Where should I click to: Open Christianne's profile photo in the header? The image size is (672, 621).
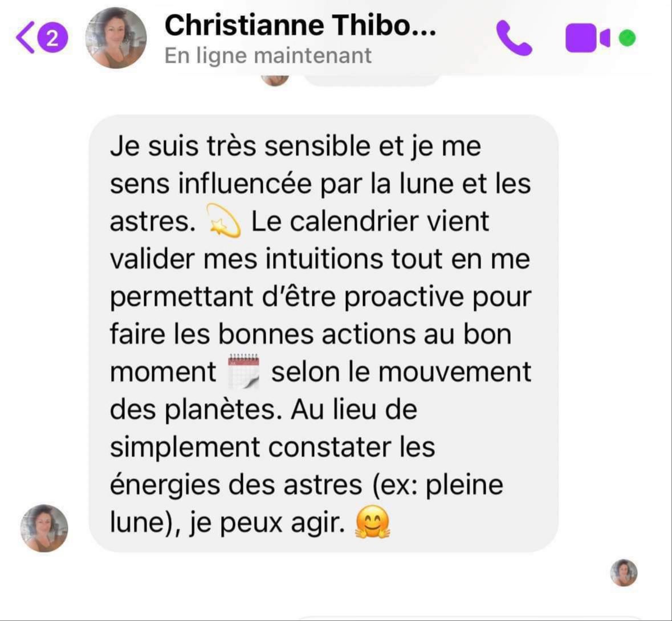(x=116, y=38)
